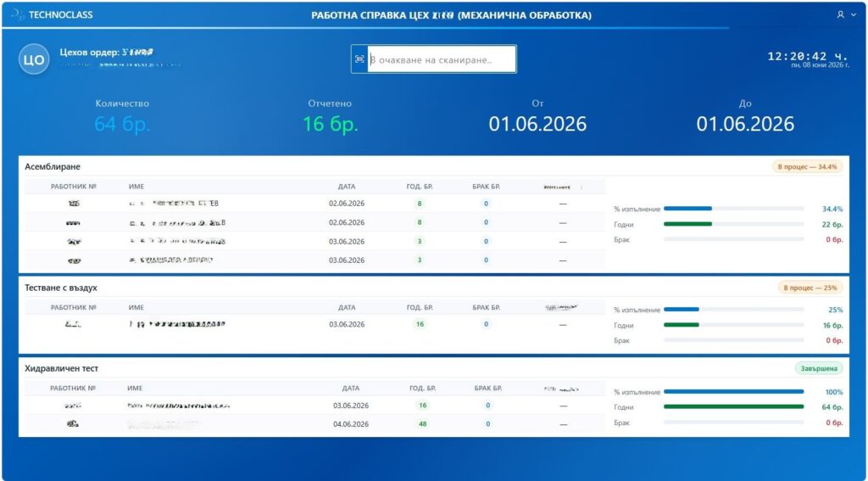Click the 34.4% completion value

point(832,209)
